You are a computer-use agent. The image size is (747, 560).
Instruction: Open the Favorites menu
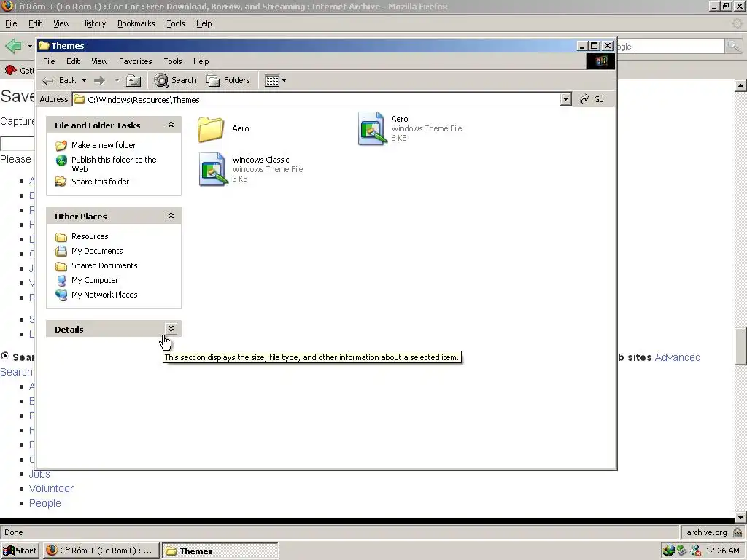[135, 61]
